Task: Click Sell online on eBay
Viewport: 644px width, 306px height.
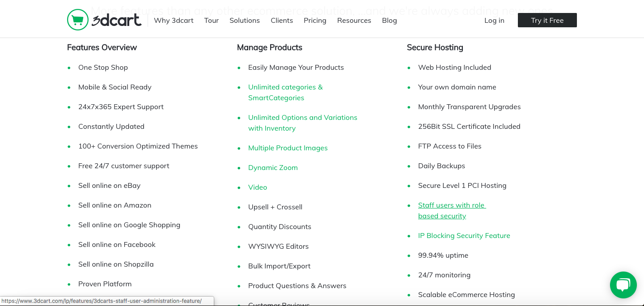Action: click(x=110, y=186)
